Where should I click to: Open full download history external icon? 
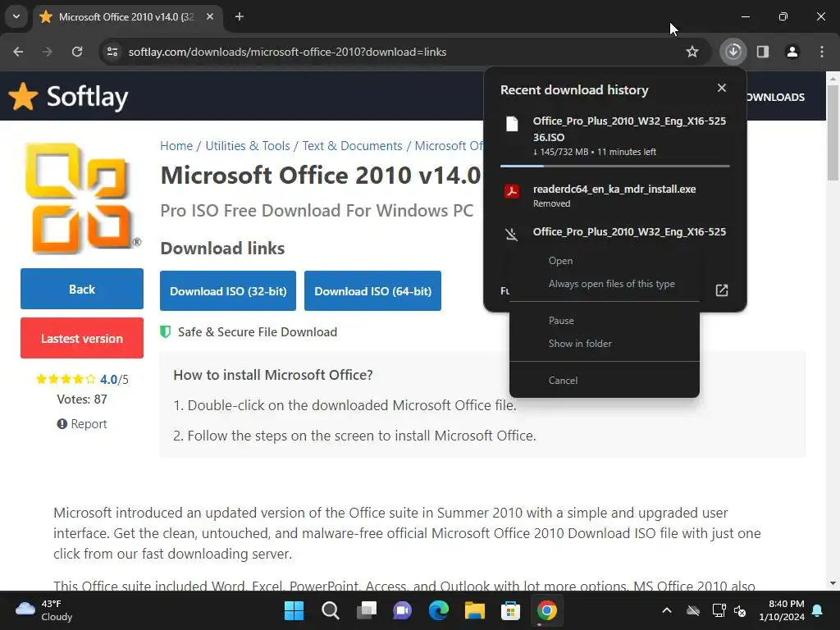[722, 290]
